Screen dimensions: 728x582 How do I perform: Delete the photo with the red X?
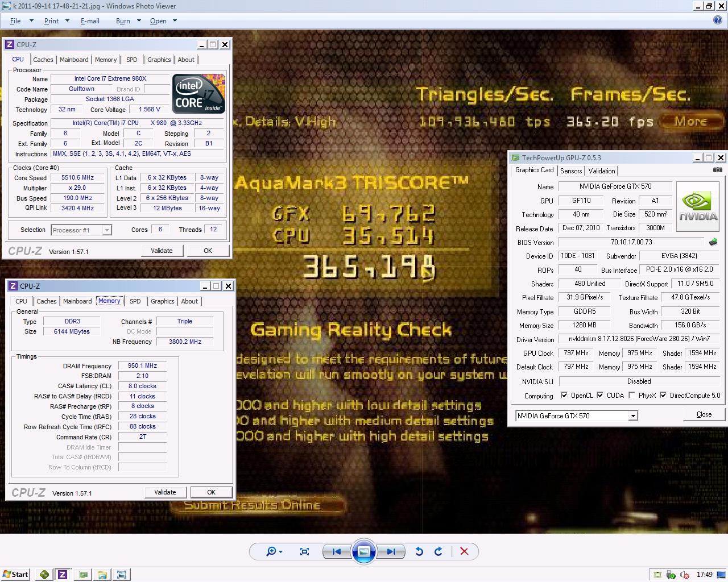464,551
